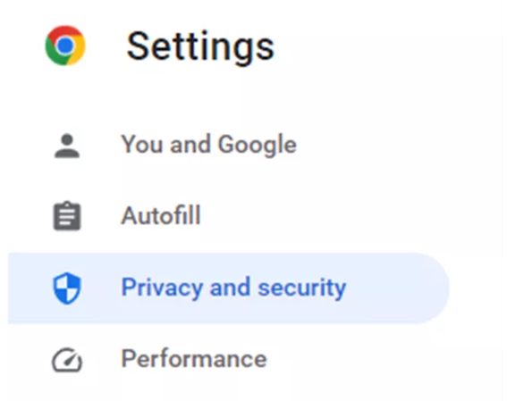The image size is (532, 401).
Task: Click blank space right of Performance label
Action: (x=356, y=359)
